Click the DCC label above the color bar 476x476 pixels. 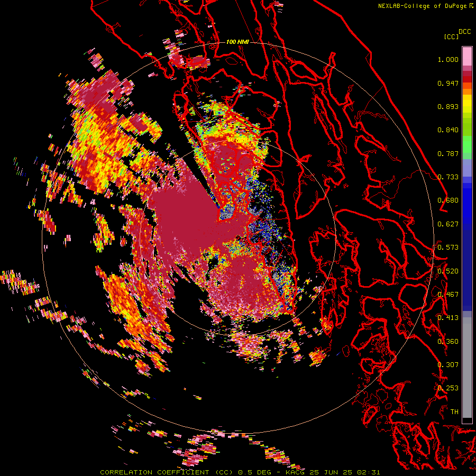click(465, 32)
